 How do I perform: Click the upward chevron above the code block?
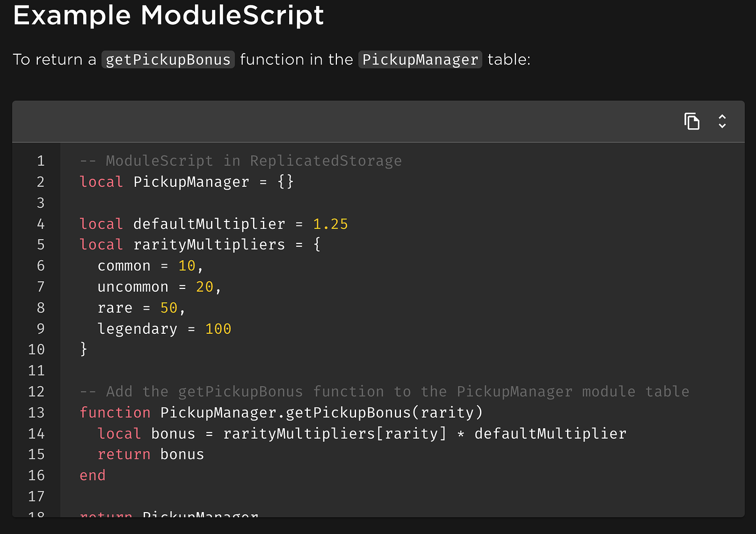722,117
